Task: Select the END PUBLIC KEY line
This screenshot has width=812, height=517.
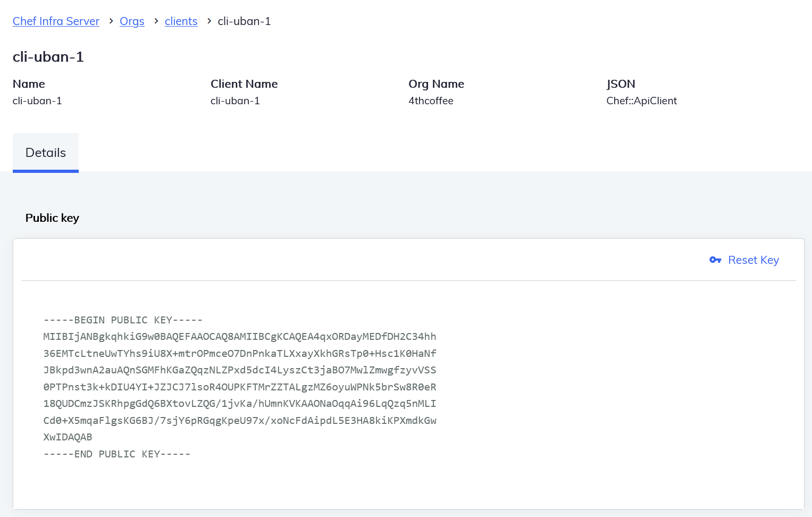Action: point(116,454)
